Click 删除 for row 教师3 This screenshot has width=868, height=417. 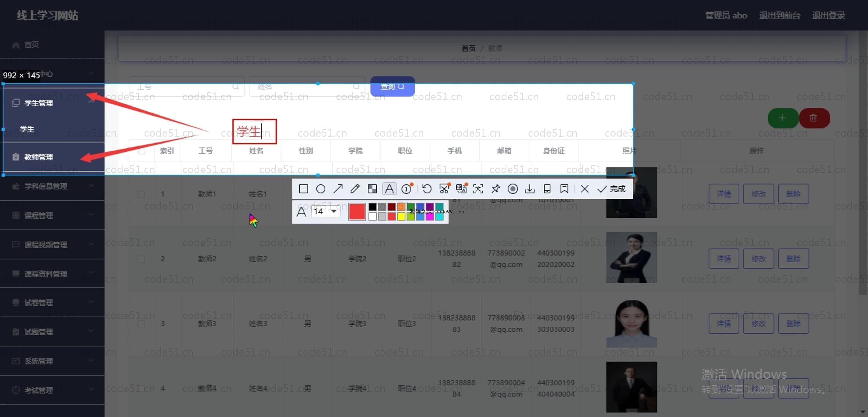coord(794,324)
